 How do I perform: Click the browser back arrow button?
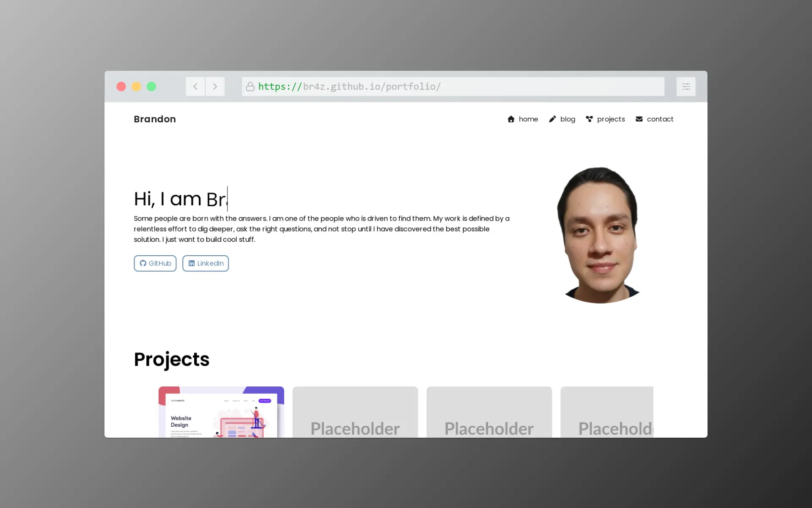[x=195, y=86]
